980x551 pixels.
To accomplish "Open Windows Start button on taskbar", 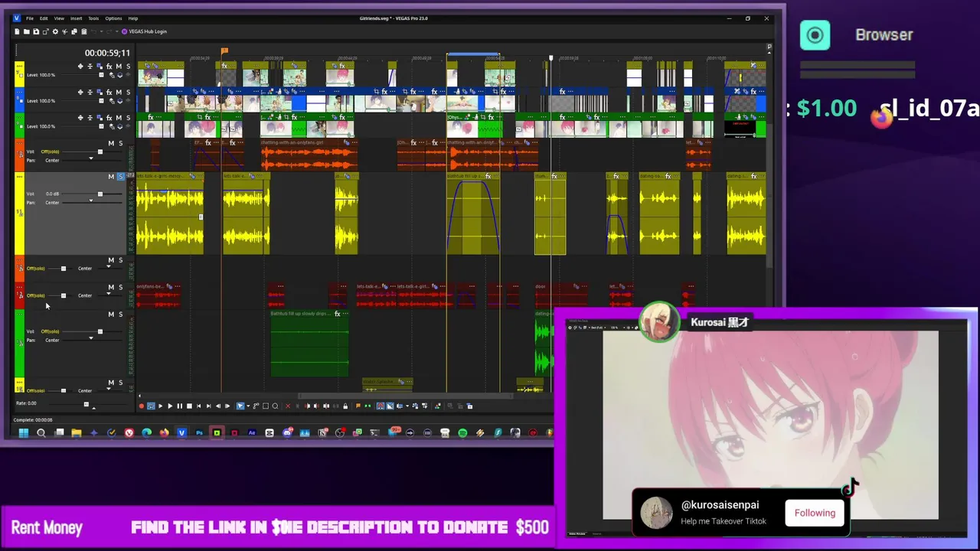I will (x=24, y=432).
